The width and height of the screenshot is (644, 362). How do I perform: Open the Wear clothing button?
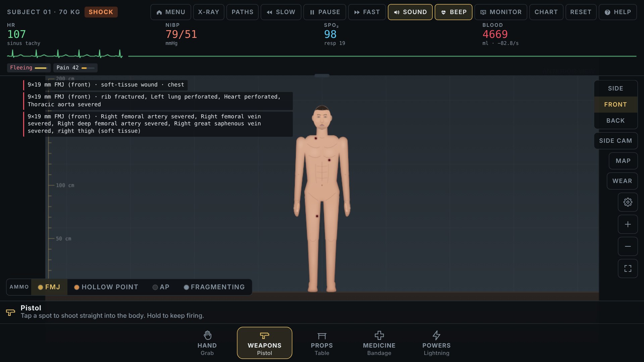(622, 181)
